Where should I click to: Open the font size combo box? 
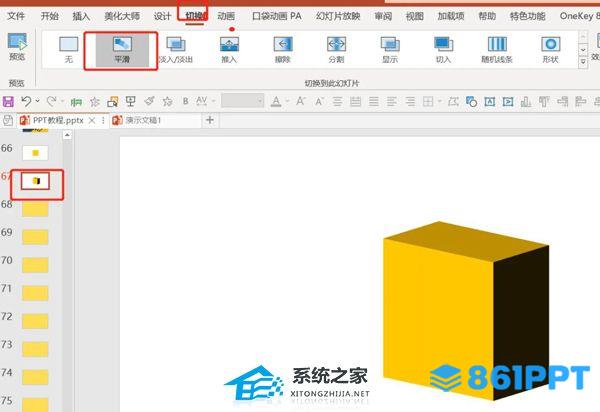pos(243,101)
